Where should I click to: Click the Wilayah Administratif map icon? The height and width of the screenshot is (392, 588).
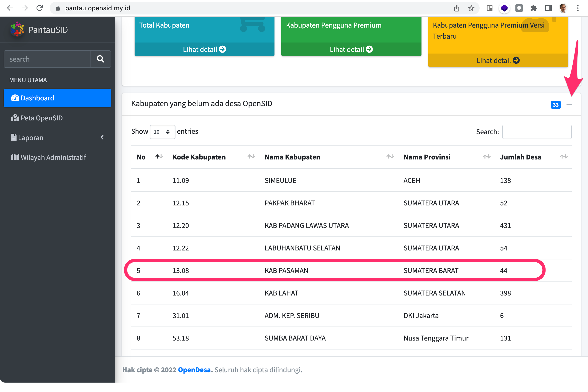click(x=15, y=157)
